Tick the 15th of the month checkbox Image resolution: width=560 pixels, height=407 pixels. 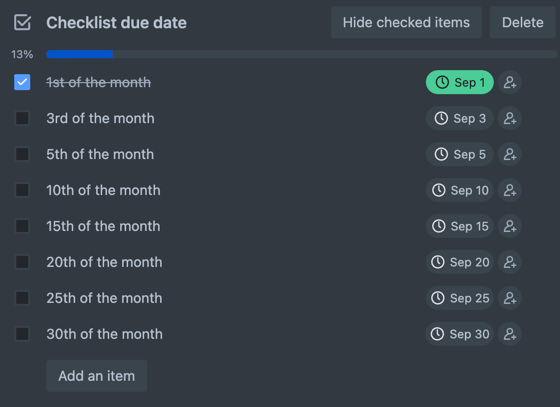click(22, 226)
